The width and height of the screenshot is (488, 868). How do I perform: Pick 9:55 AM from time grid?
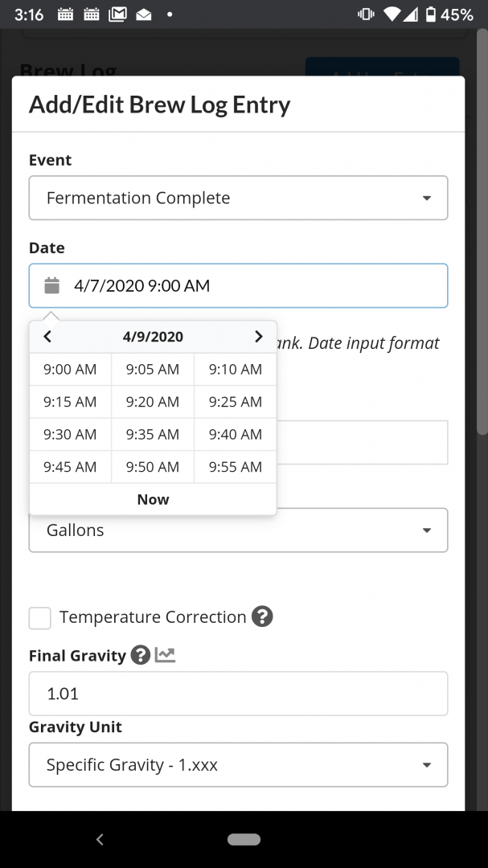pyautogui.click(x=236, y=467)
